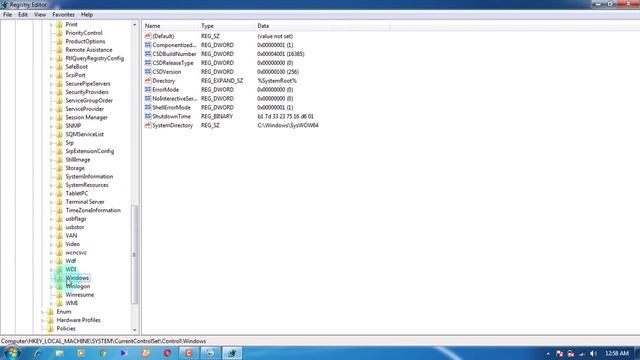640x360 pixels.
Task: Click the Winlogon folder icon
Action: point(59,287)
